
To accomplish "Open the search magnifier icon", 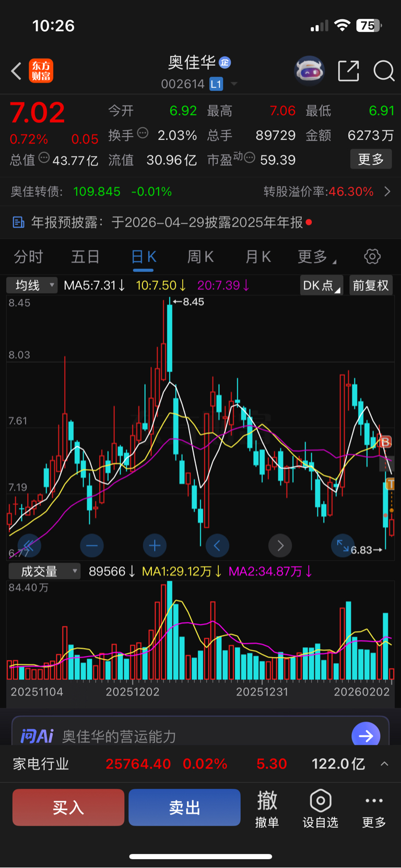I will coord(384,70).
